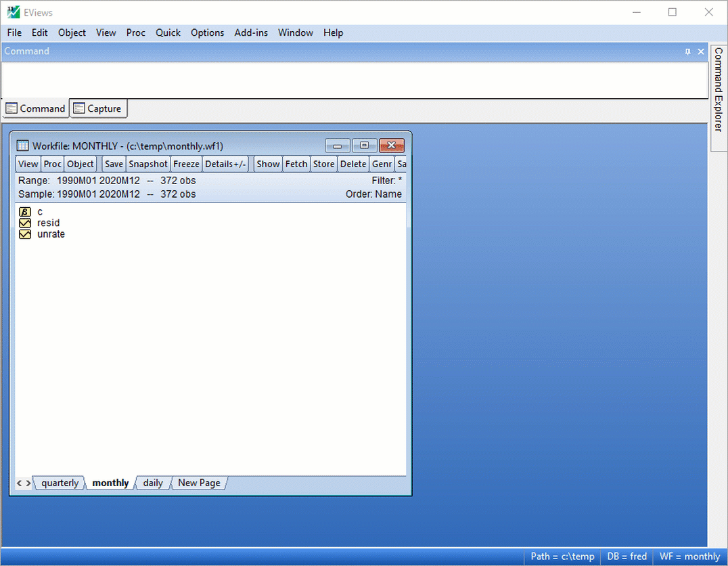728x566 pixels.
Task: Click the Snapshot toolbar button
Action: coord(148,164)
